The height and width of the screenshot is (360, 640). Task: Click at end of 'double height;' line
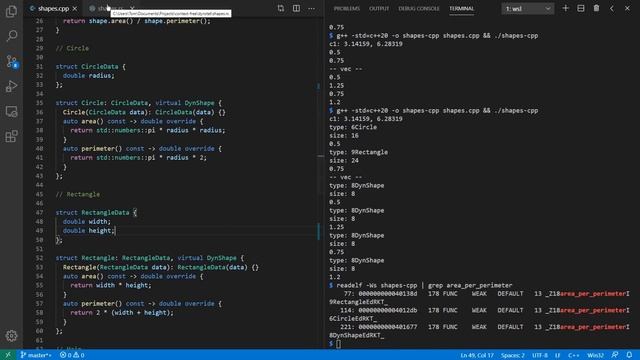[115, 231]
